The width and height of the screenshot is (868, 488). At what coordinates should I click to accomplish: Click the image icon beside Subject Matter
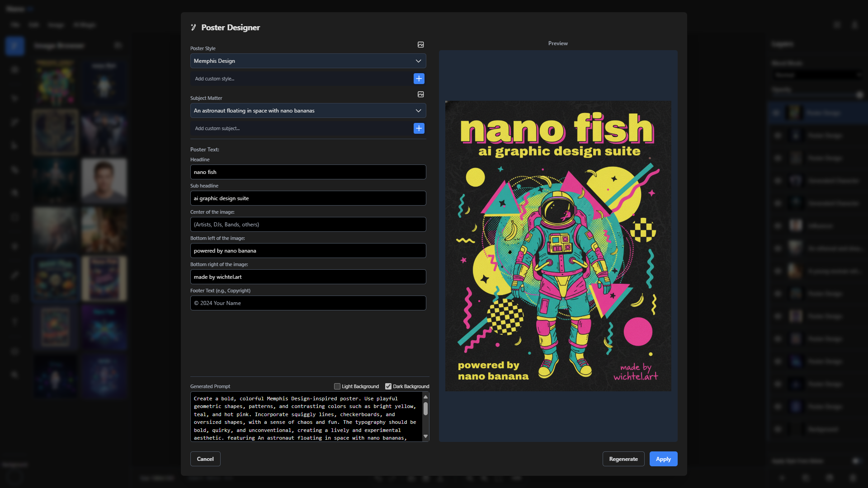[x=420, y=94]
